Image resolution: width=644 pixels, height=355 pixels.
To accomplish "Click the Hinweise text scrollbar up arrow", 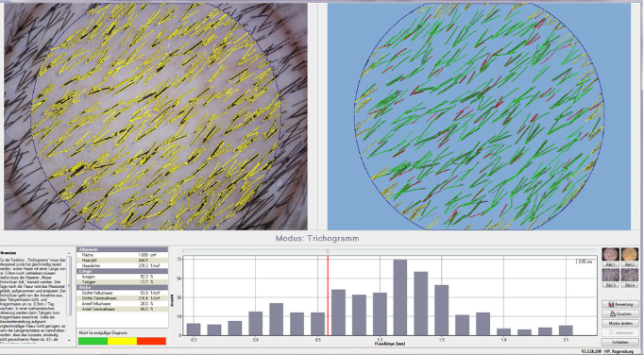I will 69,253.
